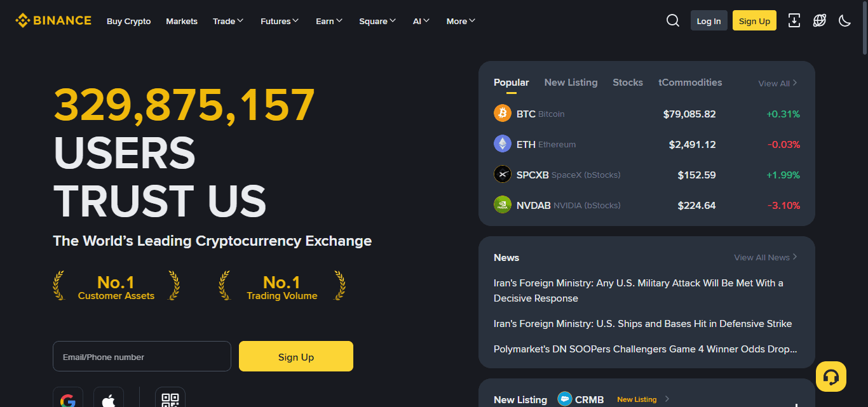
Task: Expand the Trade menu
Action: (x=228, y=21)
